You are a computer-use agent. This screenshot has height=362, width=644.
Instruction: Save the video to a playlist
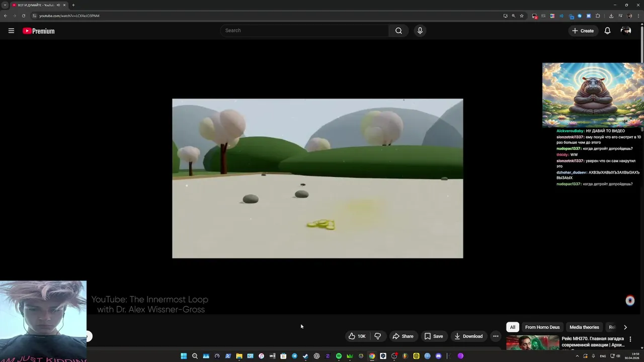point(434,336)
